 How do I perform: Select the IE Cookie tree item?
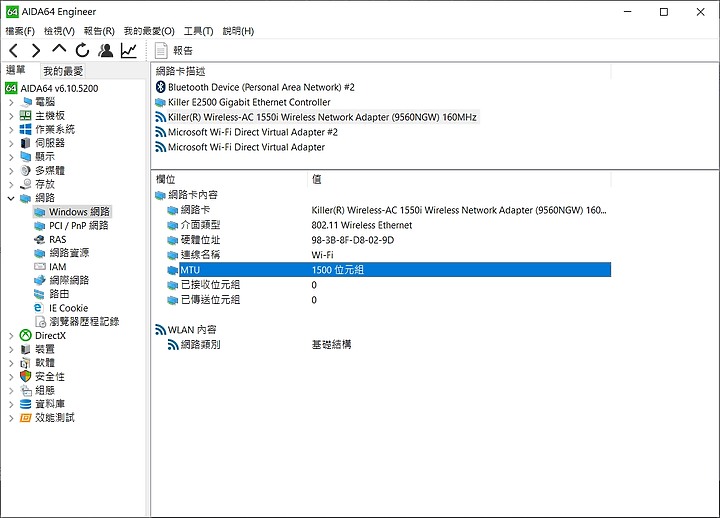click(x=68, y=308)
